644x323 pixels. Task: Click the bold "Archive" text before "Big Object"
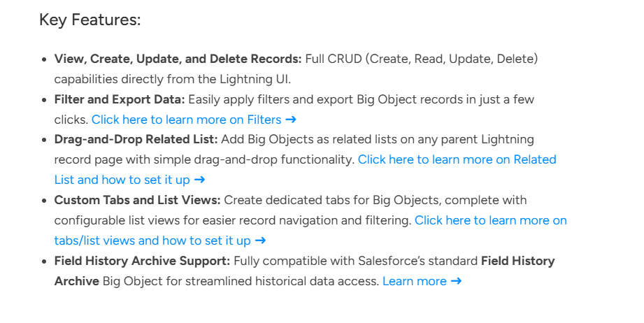[x=77, y=281]
